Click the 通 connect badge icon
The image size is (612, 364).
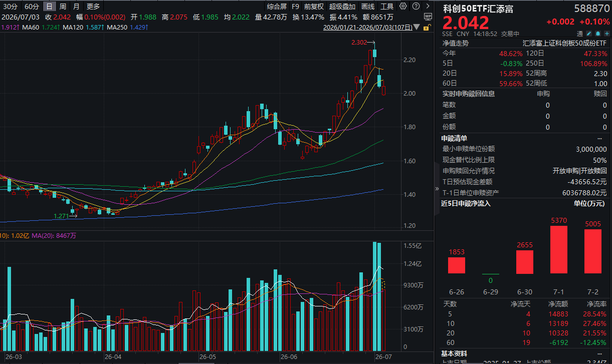(580, 34)
